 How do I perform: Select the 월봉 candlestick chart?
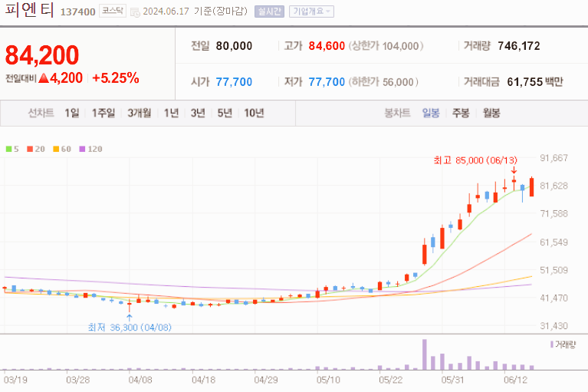click(x=491, y=113)
